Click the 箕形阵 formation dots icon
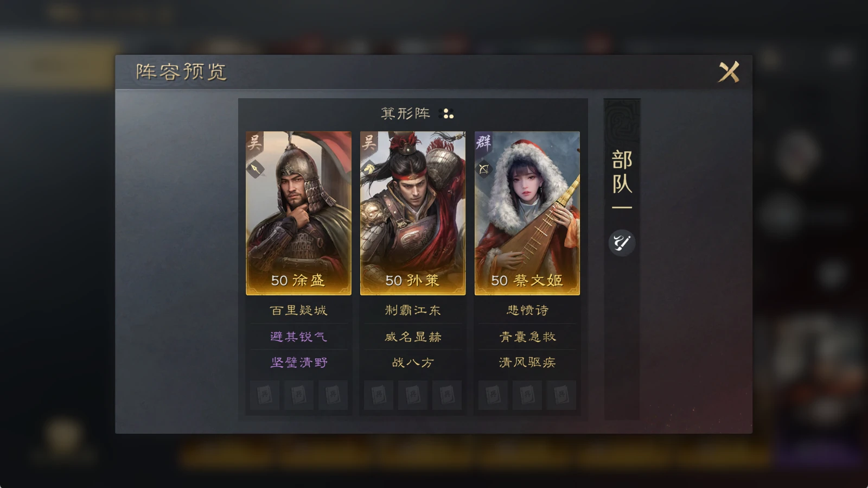This screenshot has width=868, height=488. [x=446, y=113]
